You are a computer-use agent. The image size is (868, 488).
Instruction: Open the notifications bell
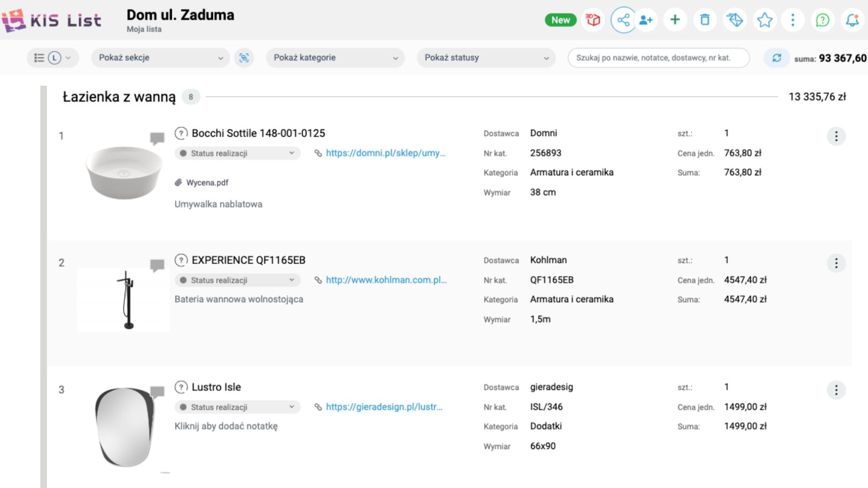pyautogui.click(x=852, y=20)
